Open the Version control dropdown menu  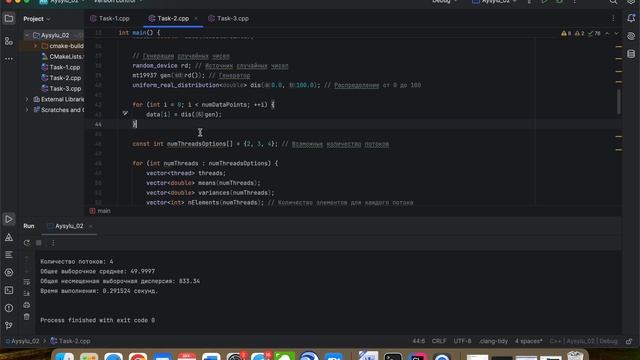(118, 2)
